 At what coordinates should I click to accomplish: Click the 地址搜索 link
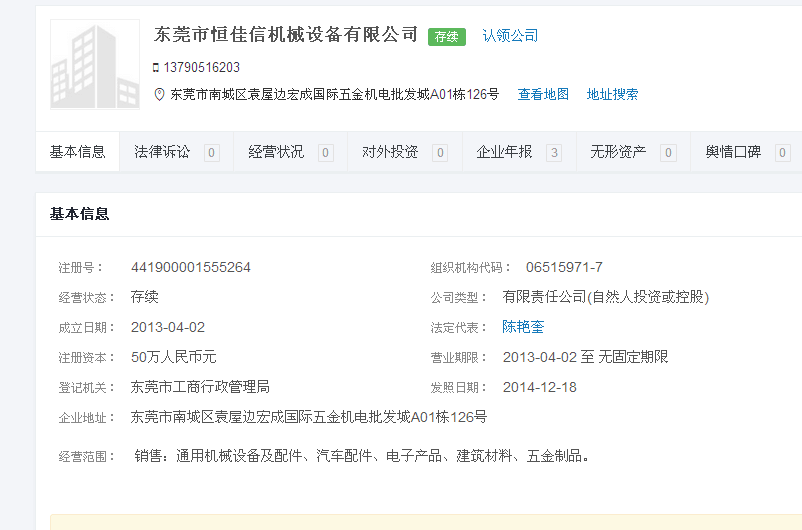click(612, 95)
